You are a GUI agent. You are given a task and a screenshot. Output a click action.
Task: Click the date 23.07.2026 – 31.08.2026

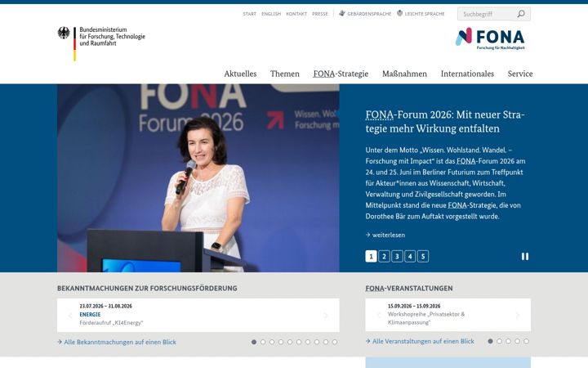105,306
